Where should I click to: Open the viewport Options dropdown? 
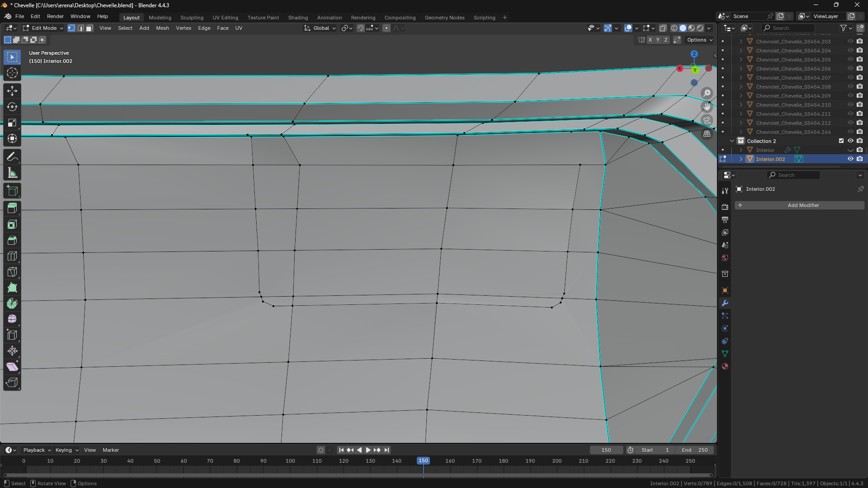pyautogui.click(x=700, y=40)
